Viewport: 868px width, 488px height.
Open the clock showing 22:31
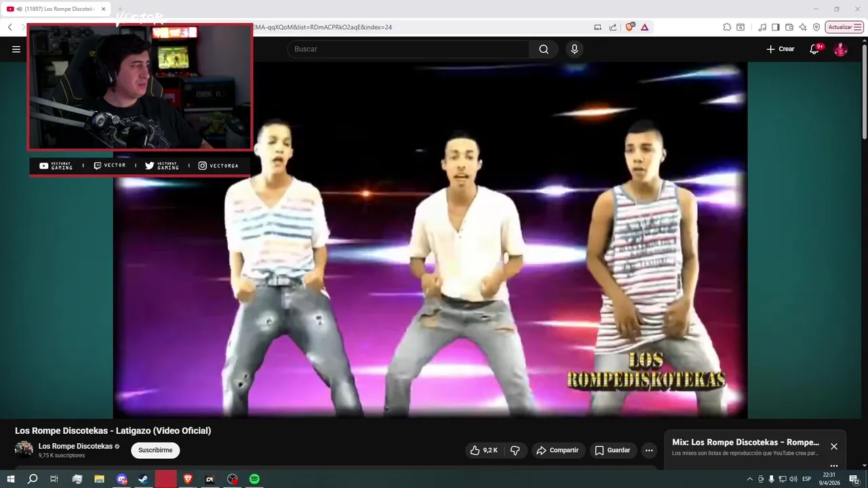pyautogui.click(x=829, y=479)
